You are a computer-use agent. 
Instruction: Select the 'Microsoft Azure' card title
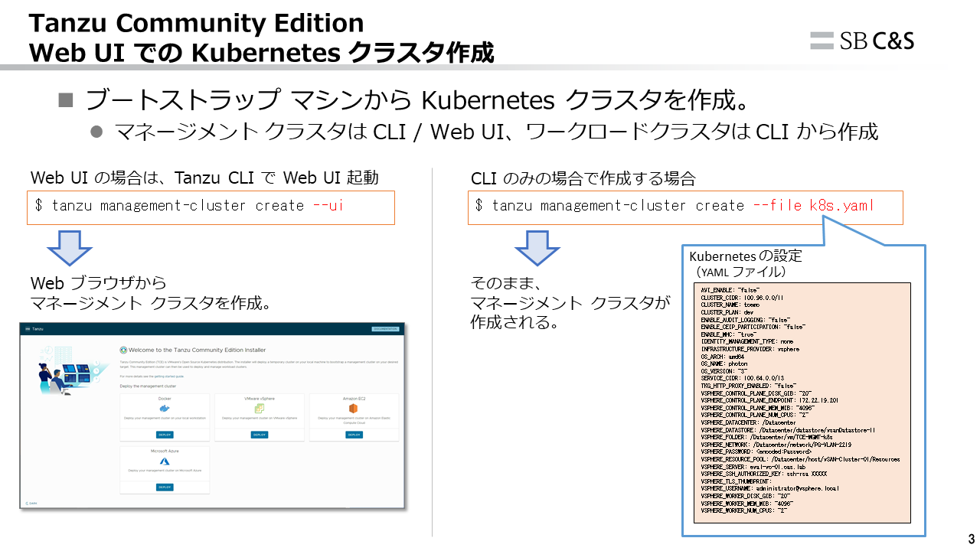pos(165,451)
